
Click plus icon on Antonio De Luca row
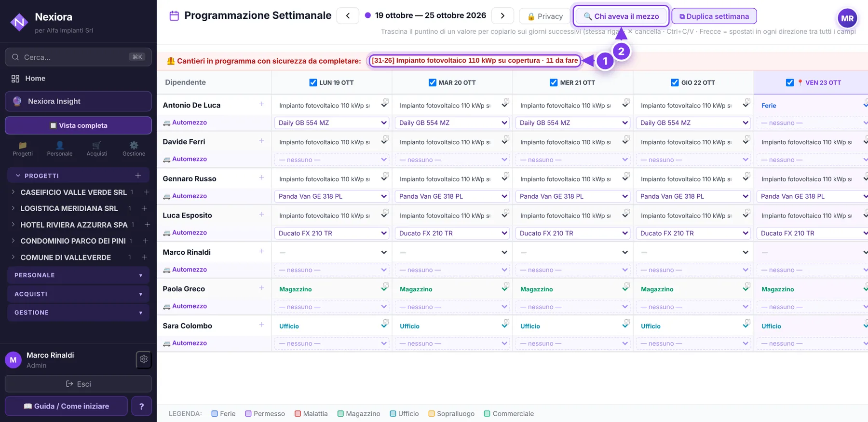[261, 104]
